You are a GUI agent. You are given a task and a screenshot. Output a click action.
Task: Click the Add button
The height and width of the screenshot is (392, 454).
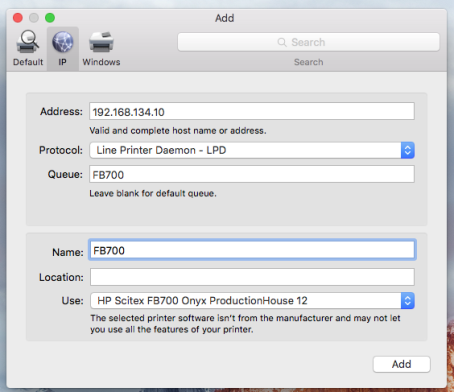pyautogui.click(x=401, y=364)
